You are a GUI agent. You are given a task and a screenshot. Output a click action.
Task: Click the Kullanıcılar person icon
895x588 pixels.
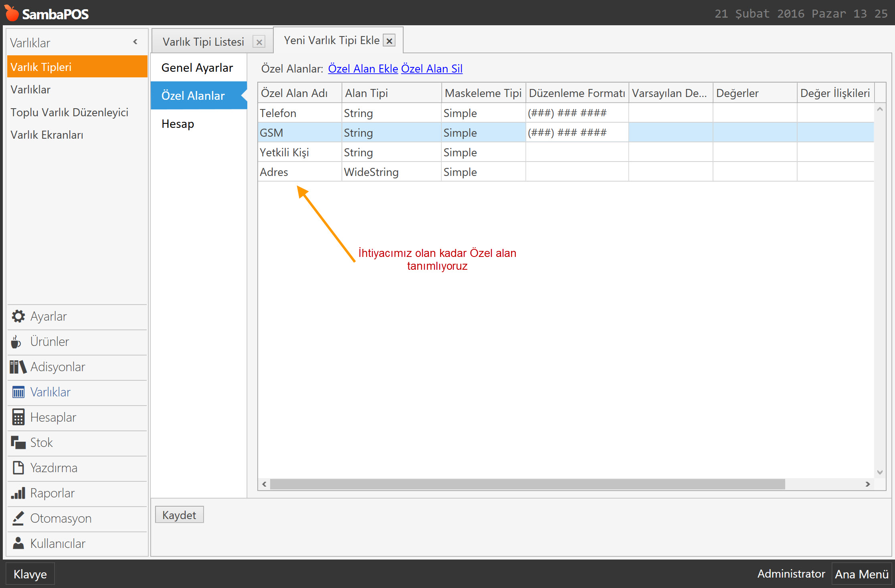point(18,543)
